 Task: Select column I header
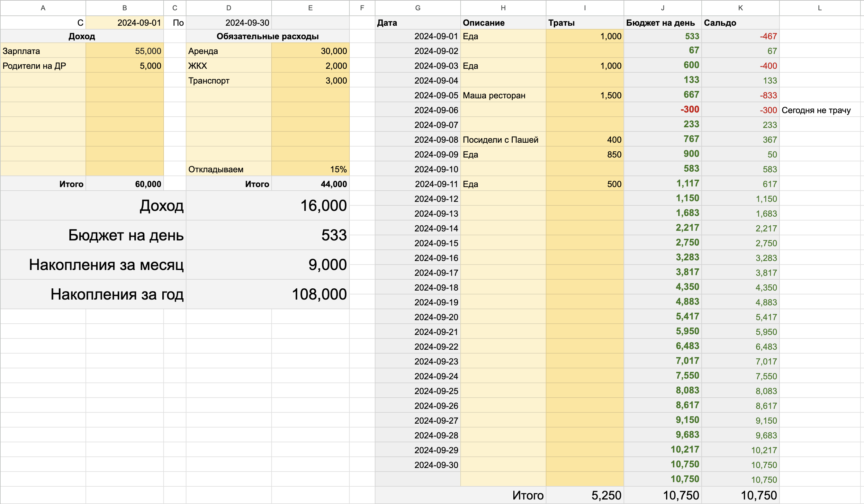click(585, 8)
